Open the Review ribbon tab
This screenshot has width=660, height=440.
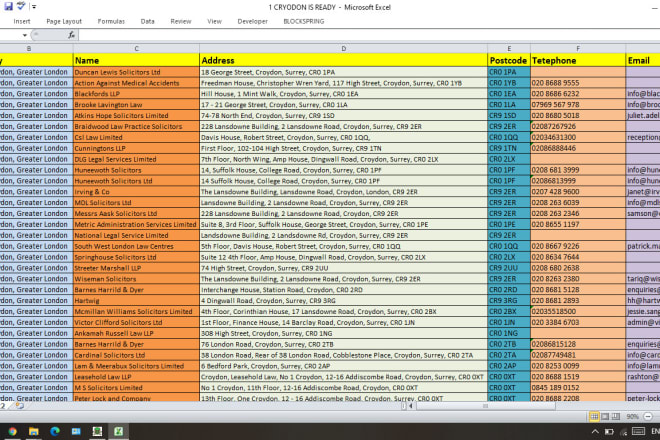(x=181, y=21)
